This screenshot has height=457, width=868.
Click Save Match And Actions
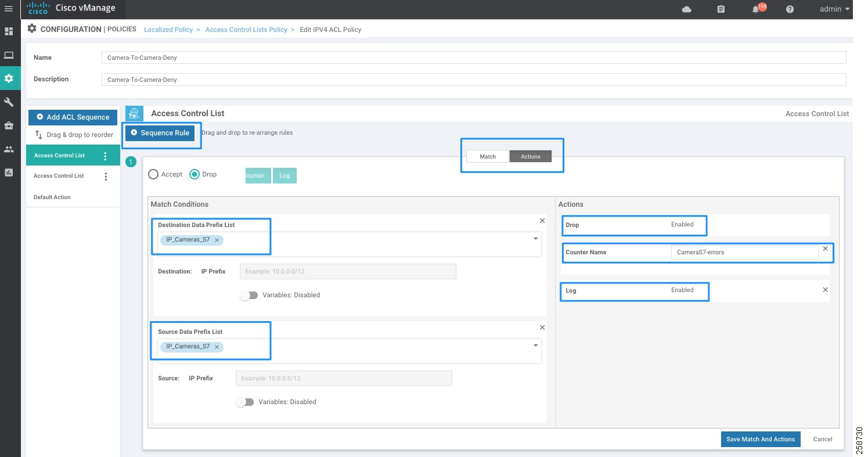(761, 439)
